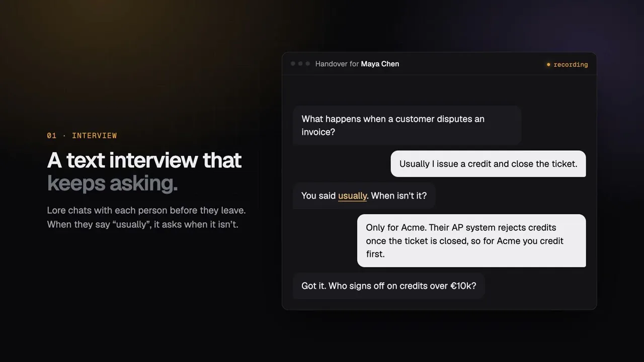Click the 'You said usually. When isn't it?' bubble
The image size is (644, 362).
click(x=364, y=196)
